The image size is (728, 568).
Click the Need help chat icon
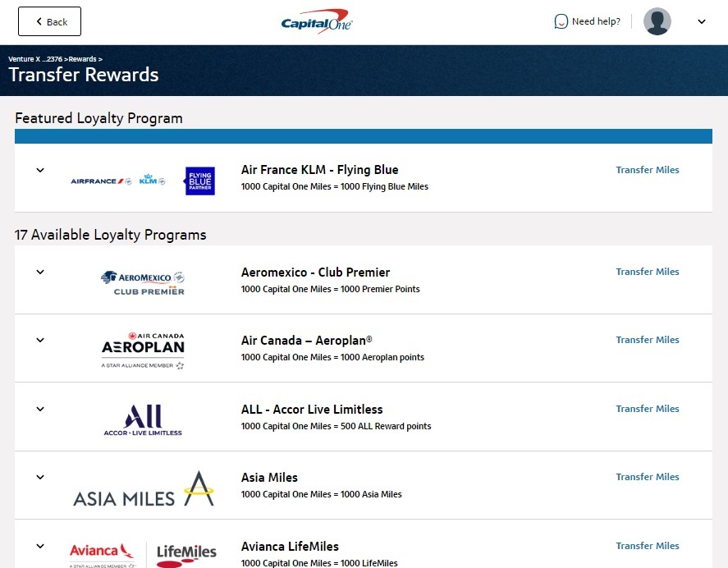point(561,21)
